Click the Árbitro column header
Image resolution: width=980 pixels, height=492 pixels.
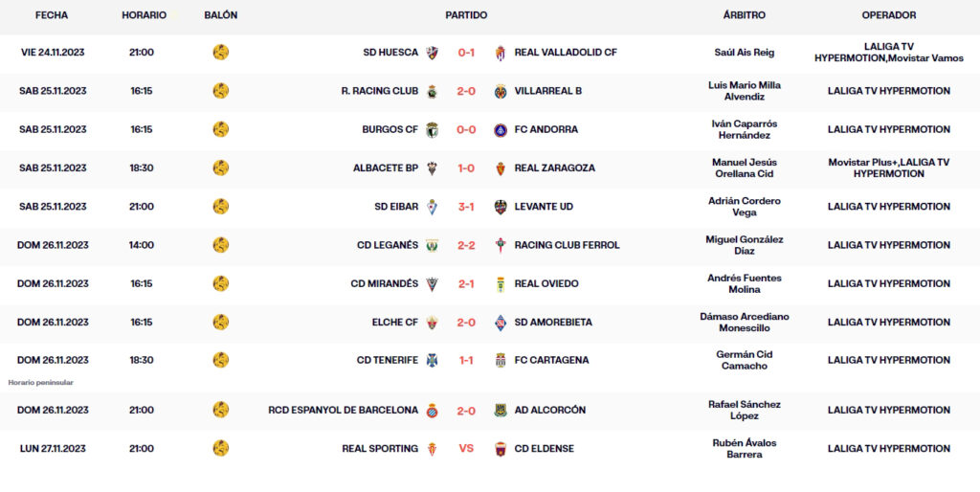pos(744,15)
